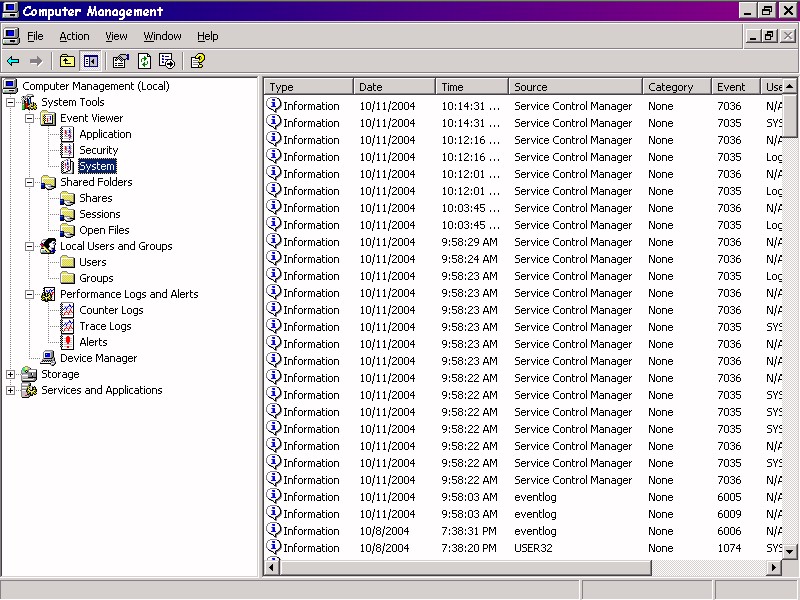Open the Action menu

74,36
